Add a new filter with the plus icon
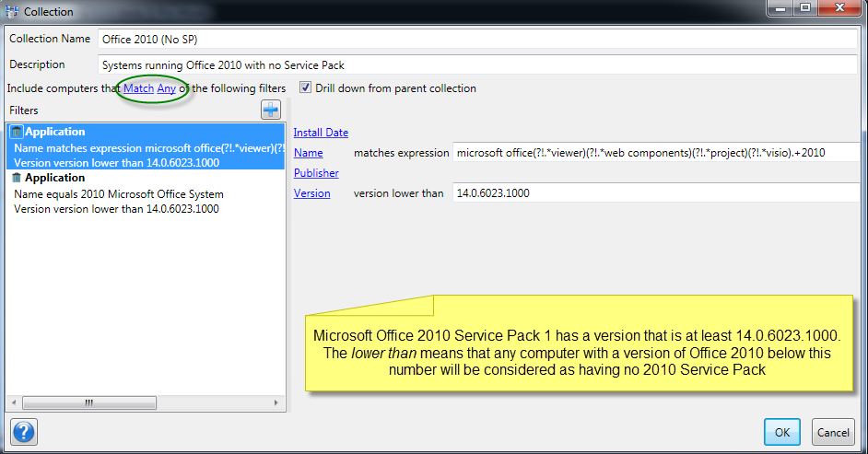The width and height of the screenshot is (868, 454). point(271,110)
